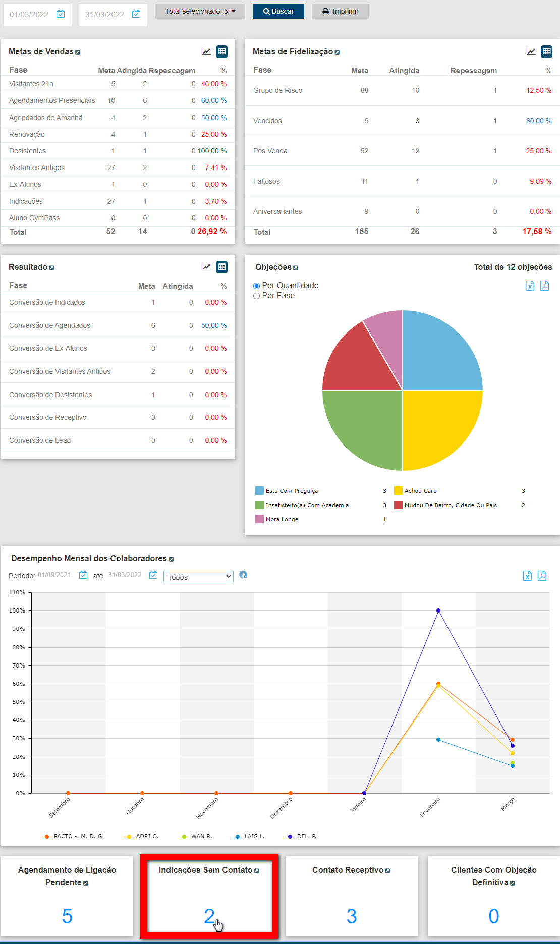Image resolution: width=560 pixels, height=944 pixels.
Task: Refresh the Desempenho Mensal chart
Action: [243, 575]
